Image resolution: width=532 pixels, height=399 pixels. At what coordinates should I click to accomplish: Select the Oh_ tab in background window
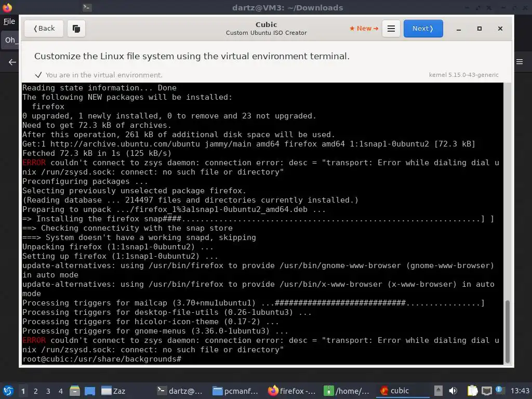pyautogui.click(x=10, y=40)
